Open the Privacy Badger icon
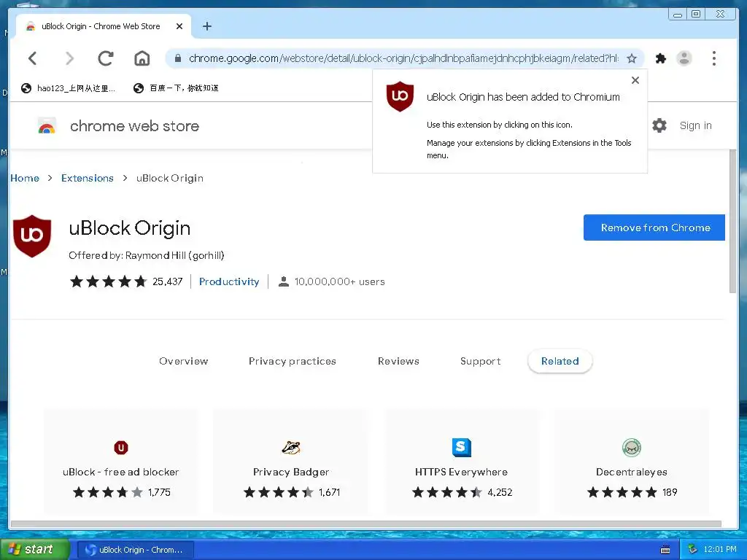The height and width of the screenshot is (560, 747). click(x=291, y=448)
